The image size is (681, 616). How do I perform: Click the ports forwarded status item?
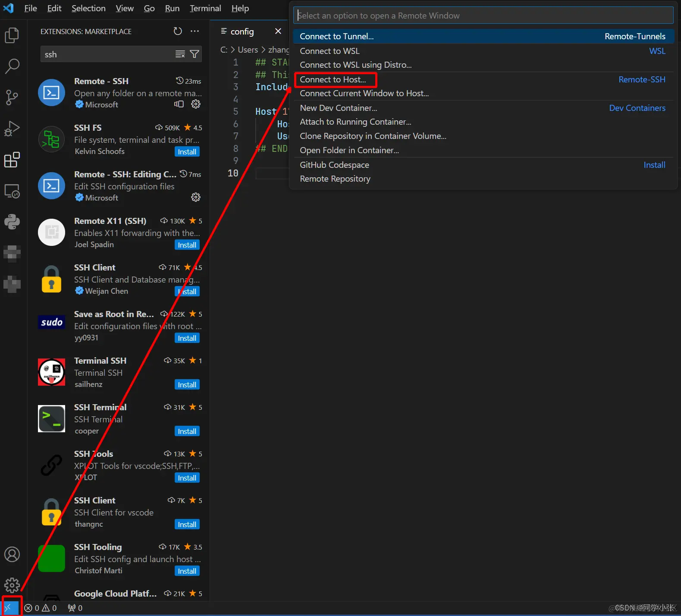pyautogui.click(x=75, y=608)
